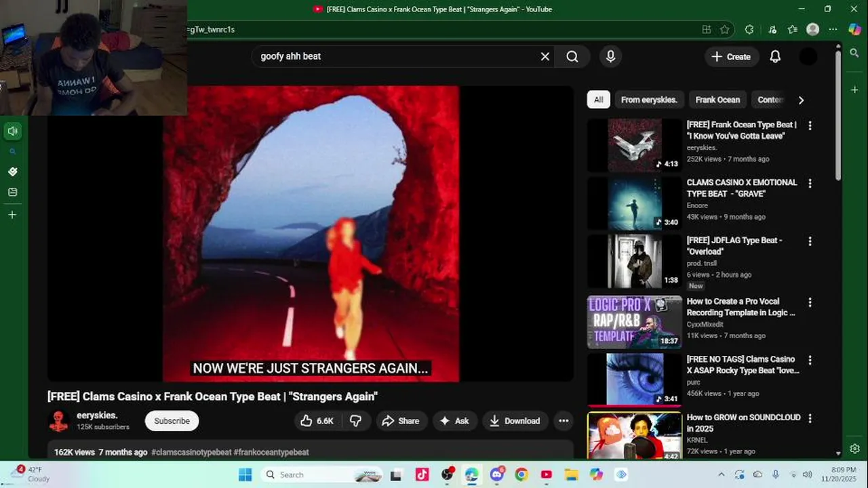Open Windows Start menu
The width and height of the screenshot is (868, 488).
(x=245, y=474)
